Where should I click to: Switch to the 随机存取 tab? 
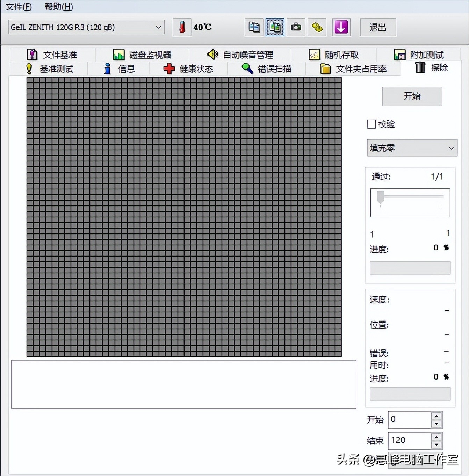tap(334, 55)
